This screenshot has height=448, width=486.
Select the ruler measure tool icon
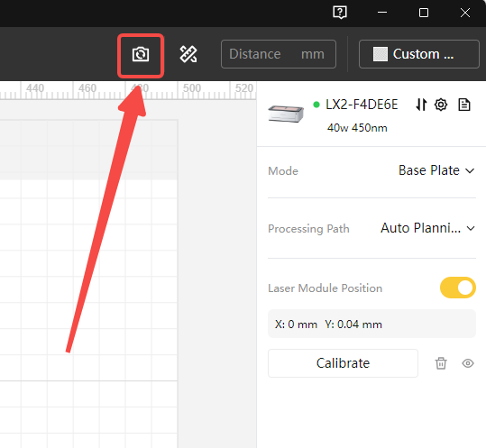coord(188,54)
